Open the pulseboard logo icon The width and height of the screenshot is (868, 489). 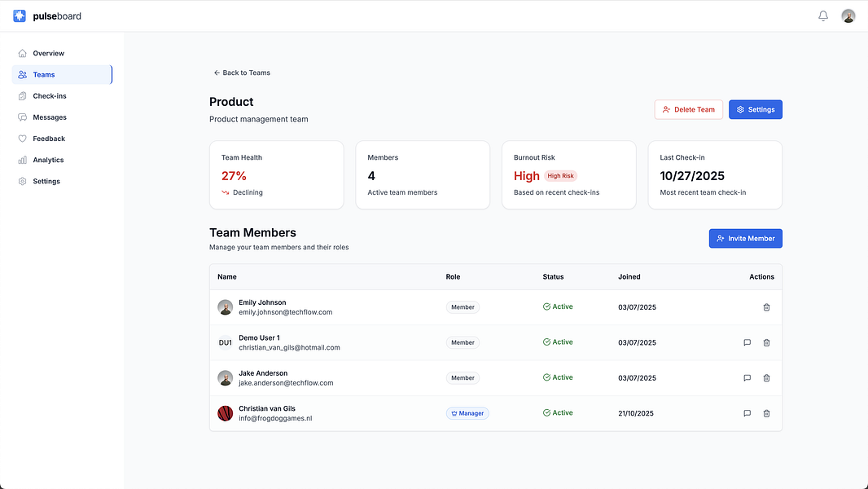coord(19,15)
